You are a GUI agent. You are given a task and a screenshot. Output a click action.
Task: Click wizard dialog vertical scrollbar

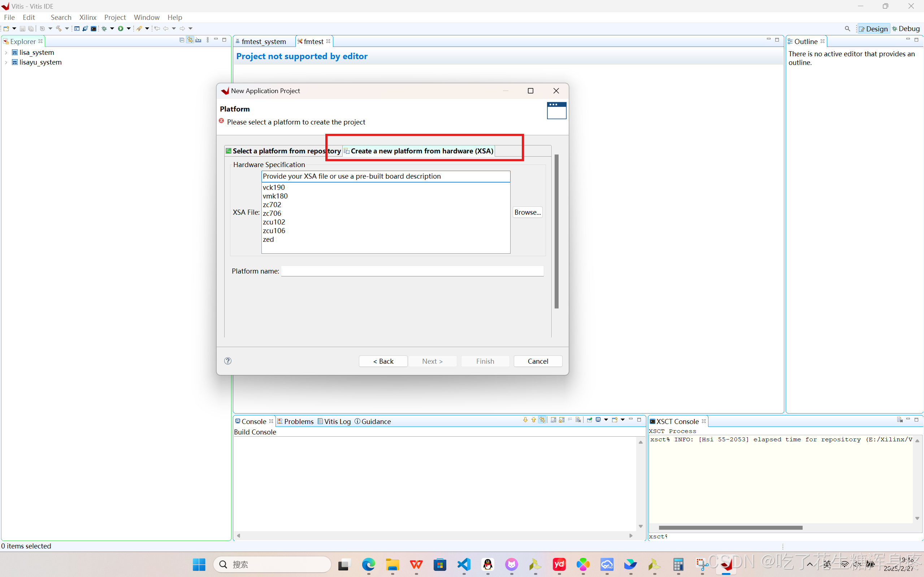557,231
